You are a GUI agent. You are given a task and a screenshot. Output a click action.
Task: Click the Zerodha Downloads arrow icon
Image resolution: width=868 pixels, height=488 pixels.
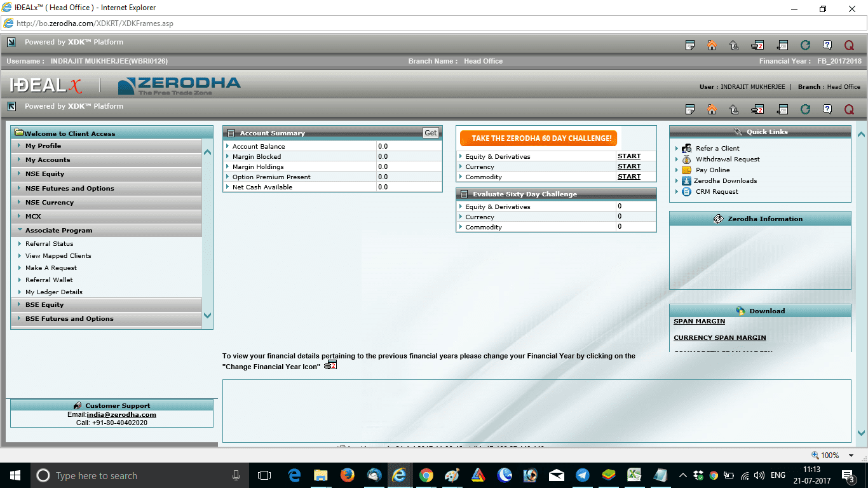(686, 180)
